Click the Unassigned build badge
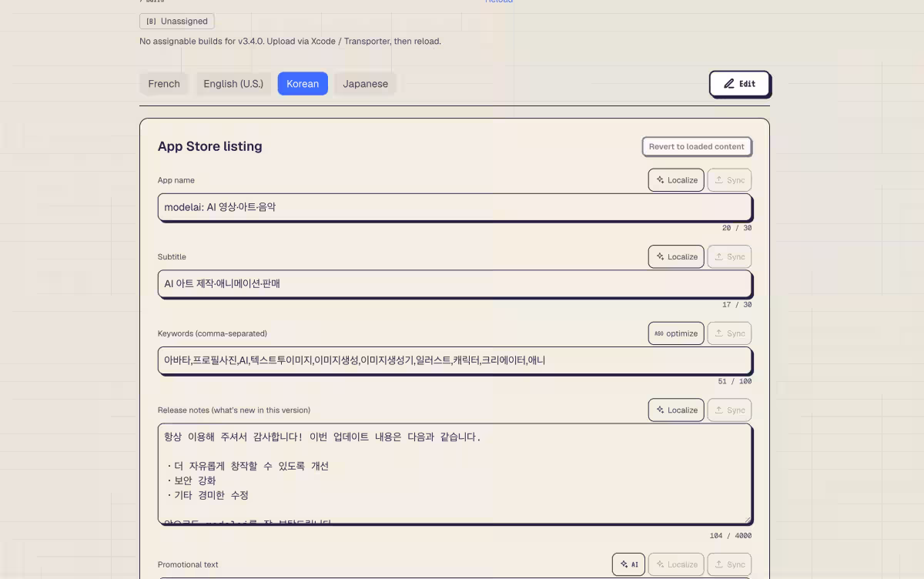 pyautogui.click(x=177, y=22)
